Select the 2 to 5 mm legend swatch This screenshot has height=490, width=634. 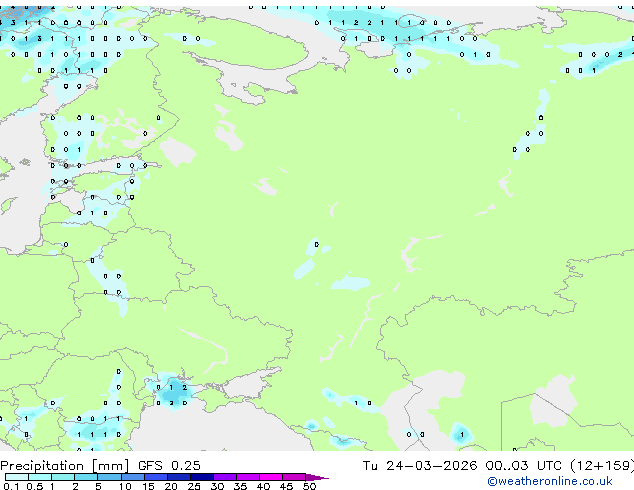86,477
